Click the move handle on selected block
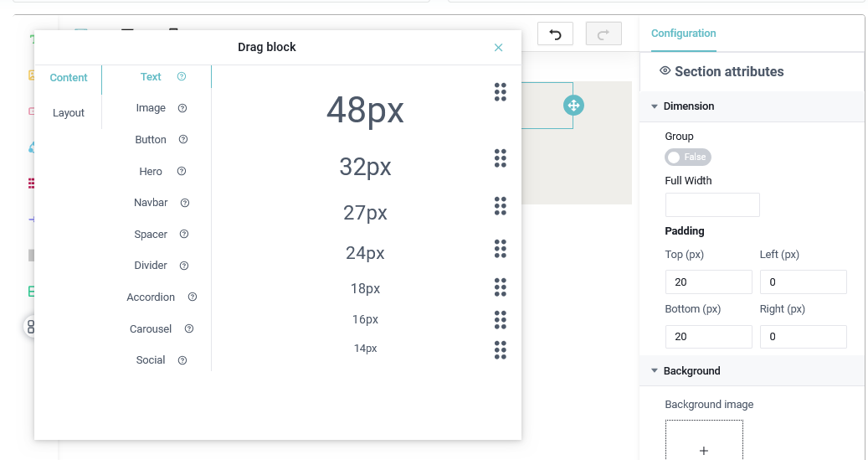This screenshot has height=460, width=868. [573, 105]
